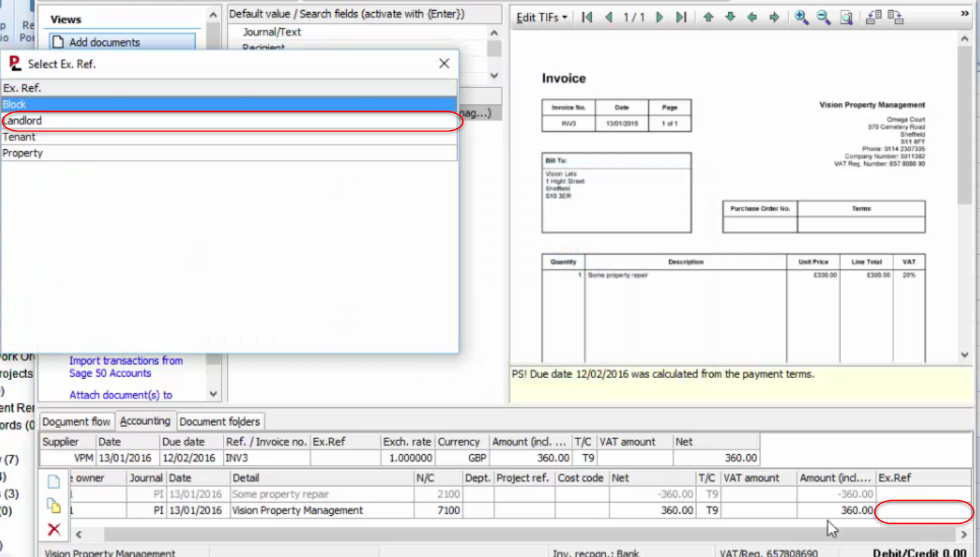Click the Detail cell Vision Property Management

click(x=322, y=510)
